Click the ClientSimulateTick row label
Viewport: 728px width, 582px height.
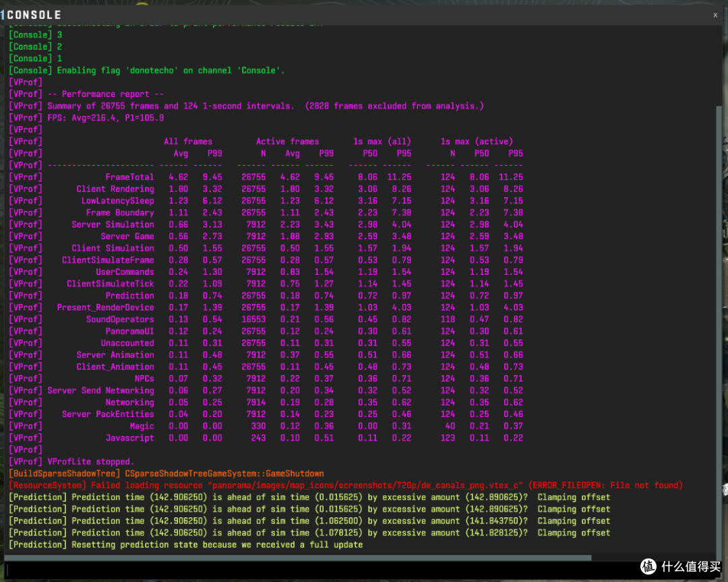pyautogui.click(x=111, y=284)
